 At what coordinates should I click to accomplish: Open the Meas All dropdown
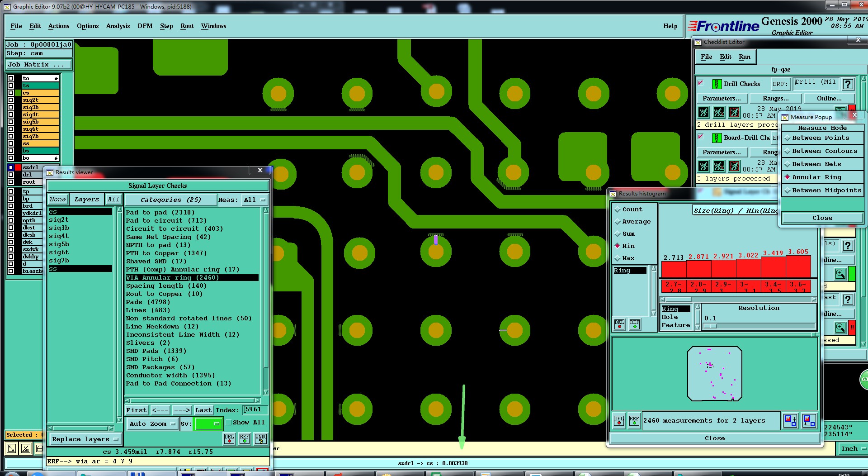[x=255, y=200]
